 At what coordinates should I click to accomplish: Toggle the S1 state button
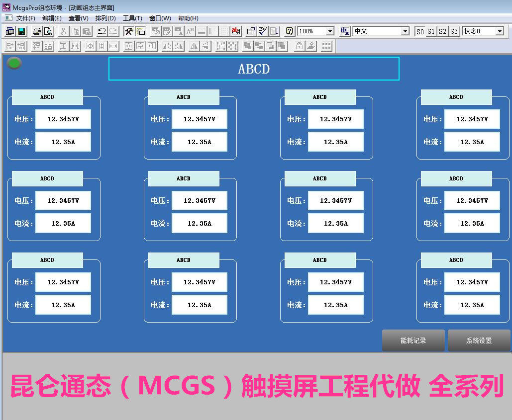point(431,31)
